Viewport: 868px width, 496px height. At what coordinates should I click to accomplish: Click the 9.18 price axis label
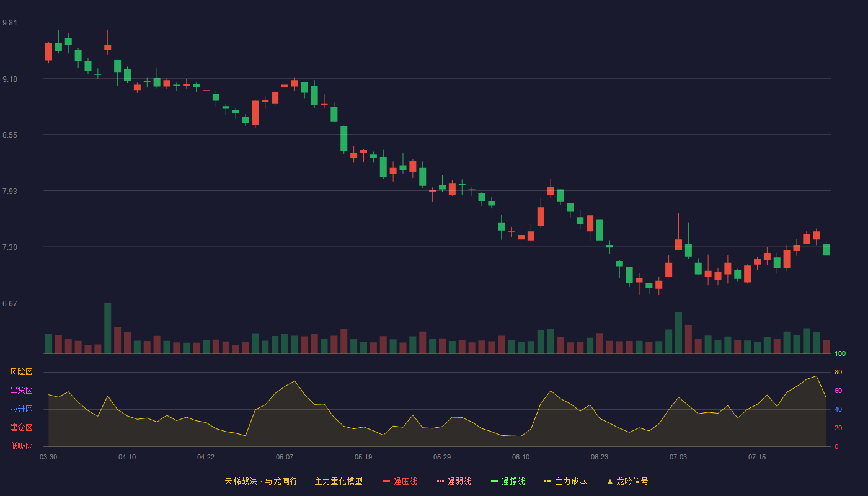tap(10, 79)
